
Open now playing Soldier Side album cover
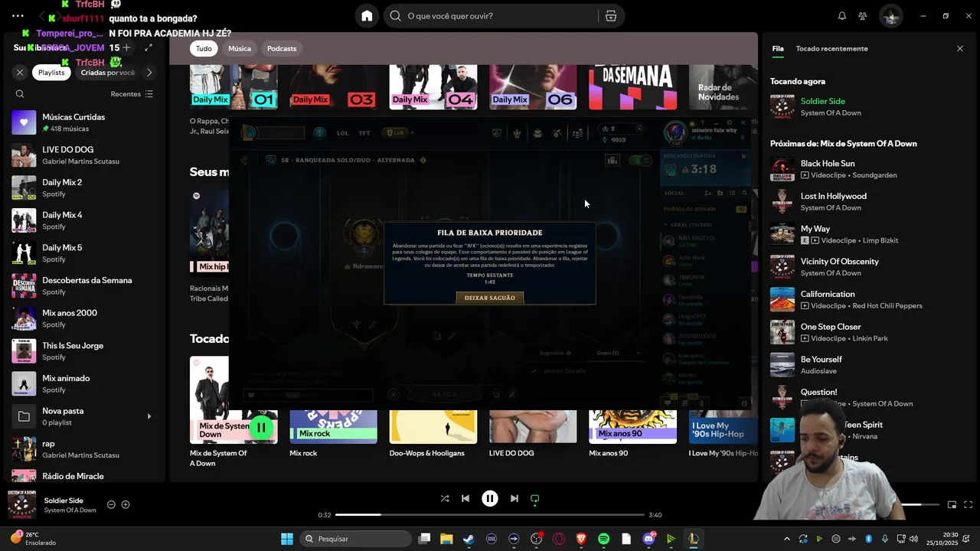(21, 505)
